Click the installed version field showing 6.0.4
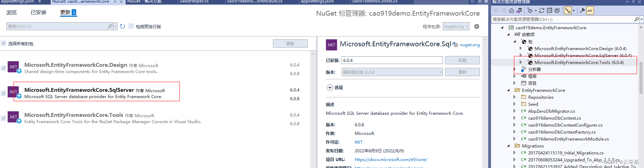Screen dimensions: 644x168 click(392, 60)
